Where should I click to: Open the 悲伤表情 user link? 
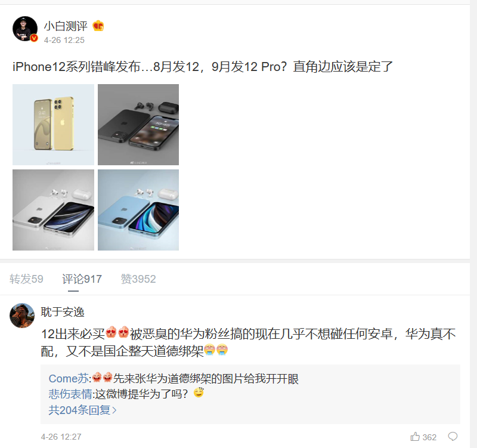coord(70,394)
